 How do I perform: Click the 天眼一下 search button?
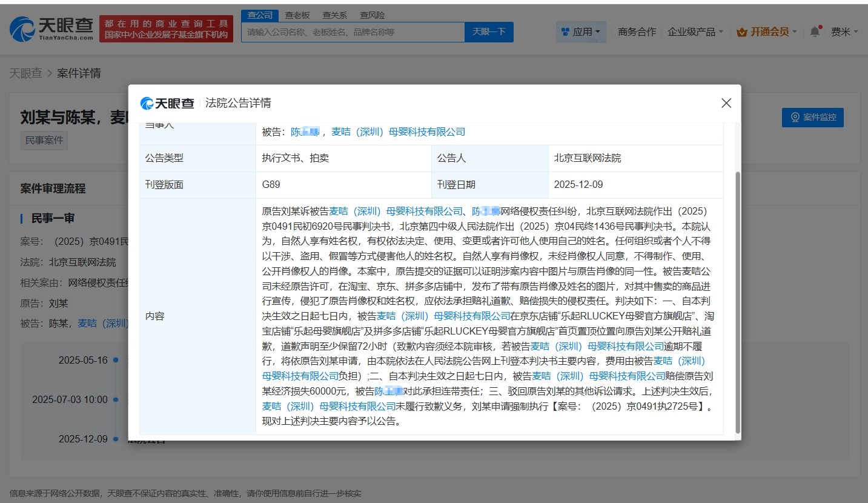(489, 32)
